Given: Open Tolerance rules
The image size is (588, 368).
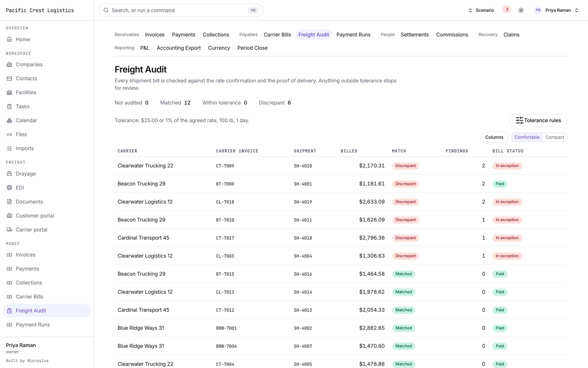Looking at the screenshot, I should [538, 121].
